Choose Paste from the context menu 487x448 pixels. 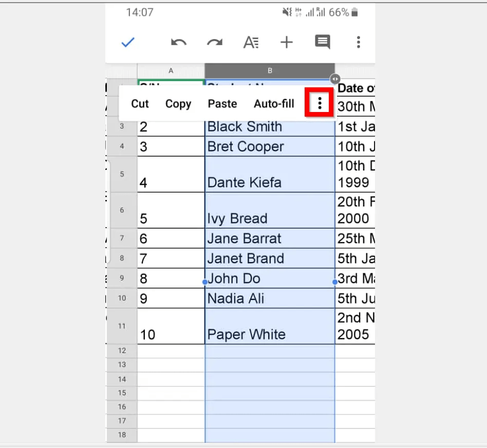tap(222, 103)
